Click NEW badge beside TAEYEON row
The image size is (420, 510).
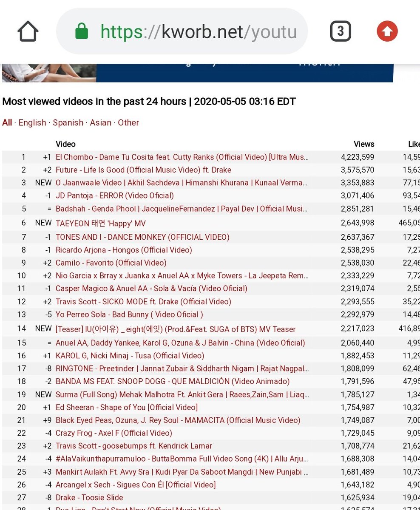point(43,223)
